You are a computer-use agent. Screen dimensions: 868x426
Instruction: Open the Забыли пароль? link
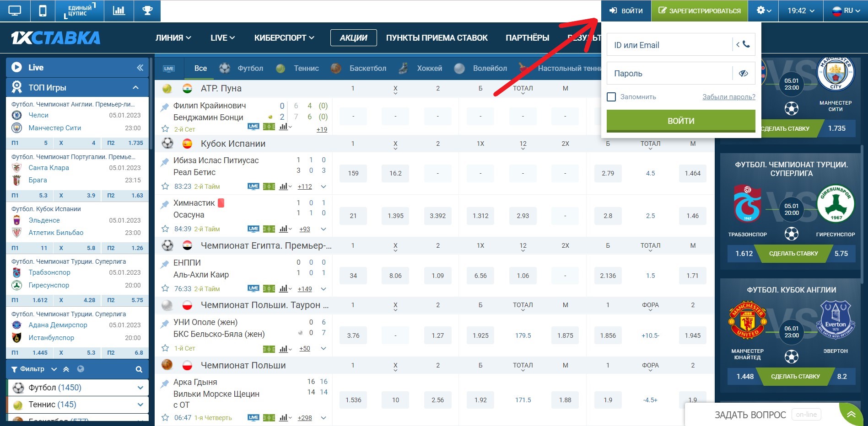(x=729, y=97)
